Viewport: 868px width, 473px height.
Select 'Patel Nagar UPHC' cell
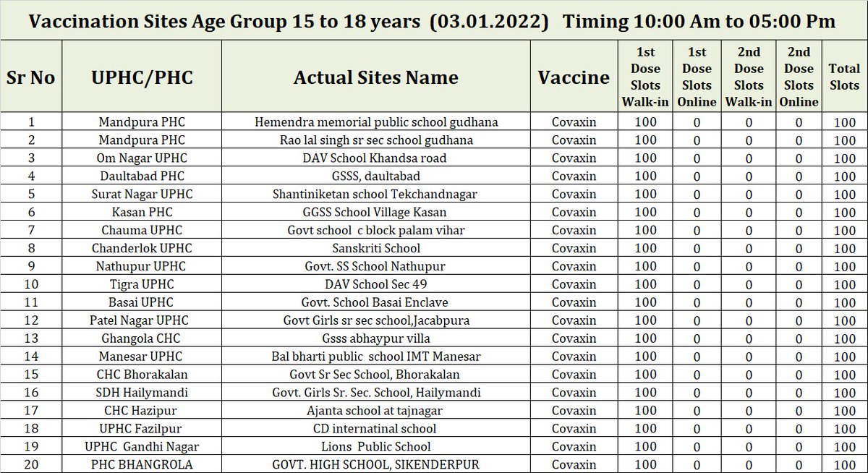[142, 321]
